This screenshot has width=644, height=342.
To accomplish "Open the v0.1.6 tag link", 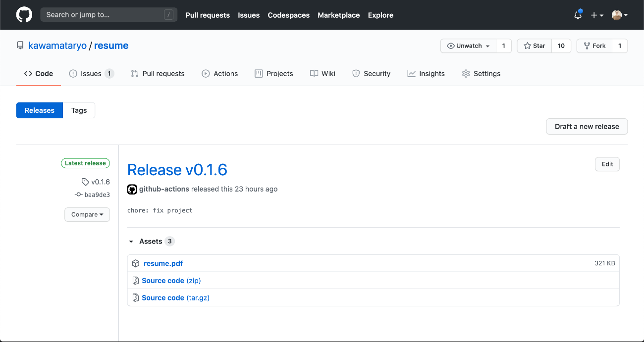I will (101, 182).
